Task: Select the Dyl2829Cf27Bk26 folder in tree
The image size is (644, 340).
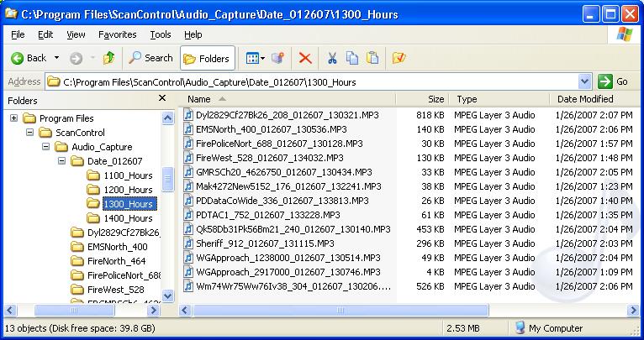Action: [115, 233]
